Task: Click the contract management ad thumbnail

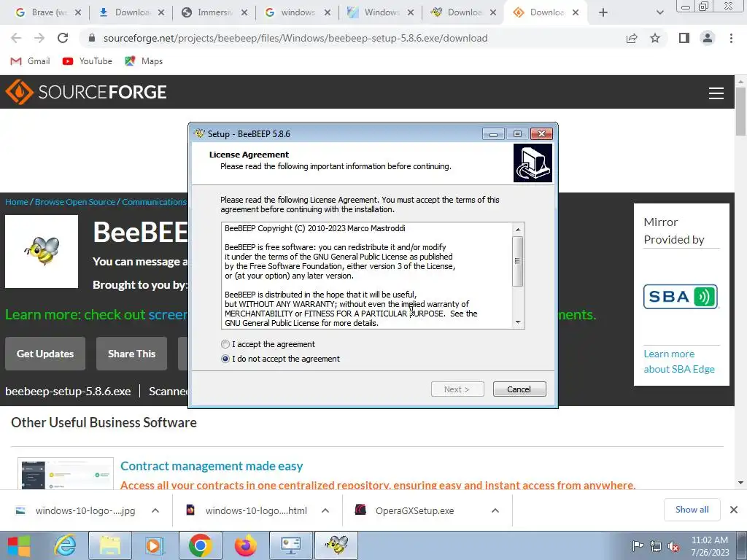Action: (66, 474)
